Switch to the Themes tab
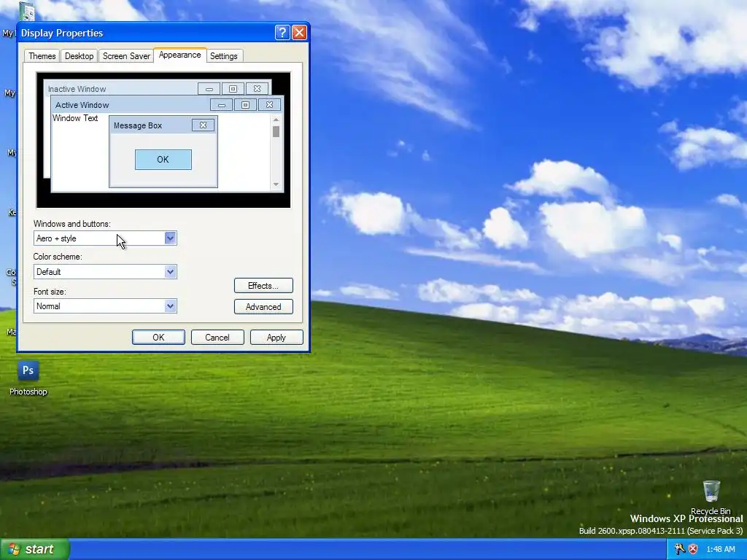The image size is (747, 560). point(42,56)
